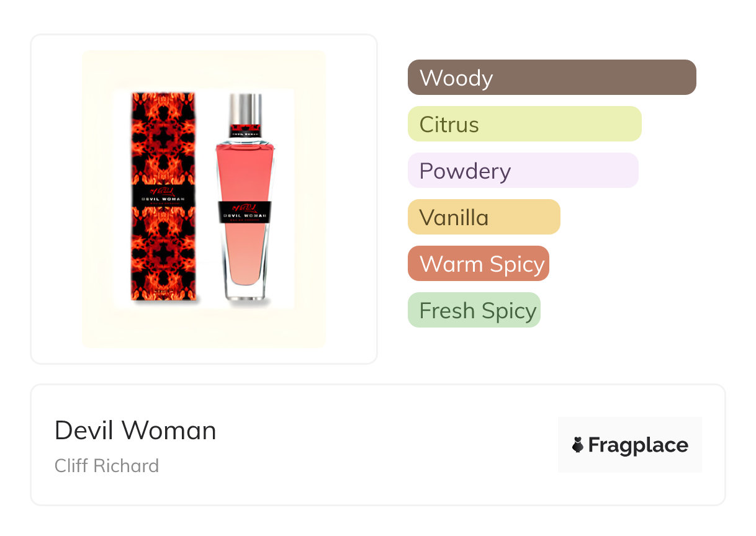756x536 pixels.
Task: Click the silver cap of the bottle
Action: (x=245, y=109)
